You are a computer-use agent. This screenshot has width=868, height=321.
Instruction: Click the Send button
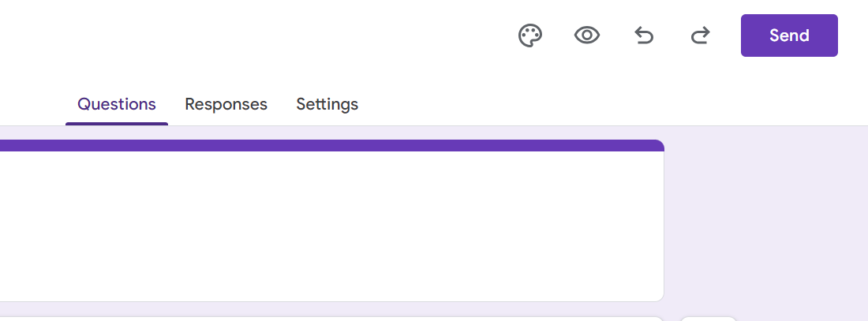point(789,35)
